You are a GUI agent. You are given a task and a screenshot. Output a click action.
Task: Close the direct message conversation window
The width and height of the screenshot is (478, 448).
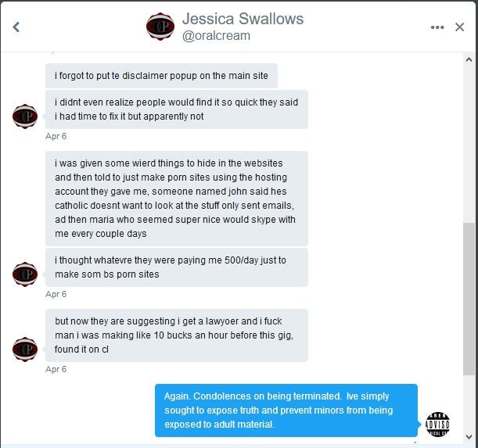point(459,27)
